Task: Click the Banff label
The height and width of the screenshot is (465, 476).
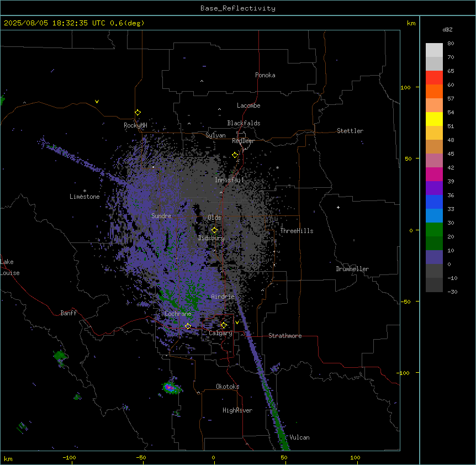Action: (68, 313)
